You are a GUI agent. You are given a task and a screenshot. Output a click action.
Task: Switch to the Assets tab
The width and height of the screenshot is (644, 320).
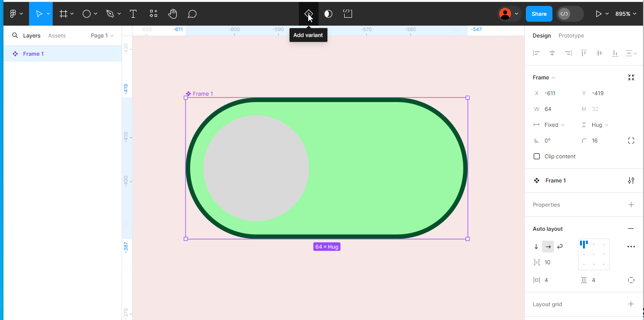(57, 36)
